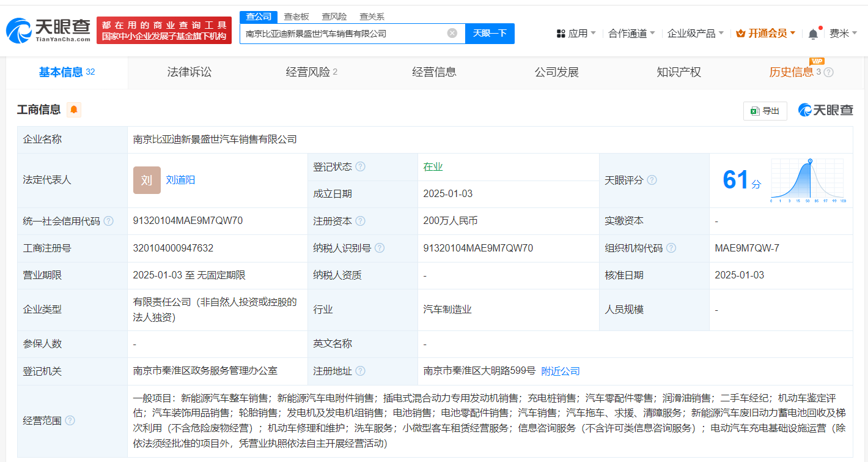Screen dimensions: 868x462
Task: Select the 查老板 search mode tab
Action: point(296,17)
